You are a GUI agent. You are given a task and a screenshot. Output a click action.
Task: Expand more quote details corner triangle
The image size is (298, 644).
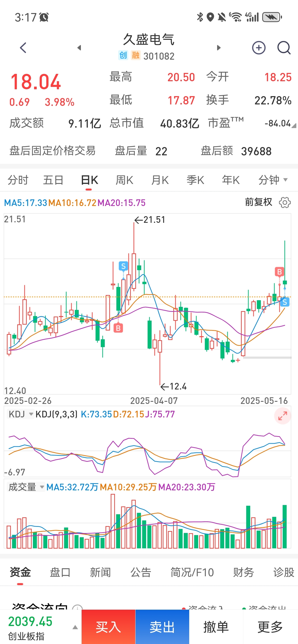(x=294, y=125)
